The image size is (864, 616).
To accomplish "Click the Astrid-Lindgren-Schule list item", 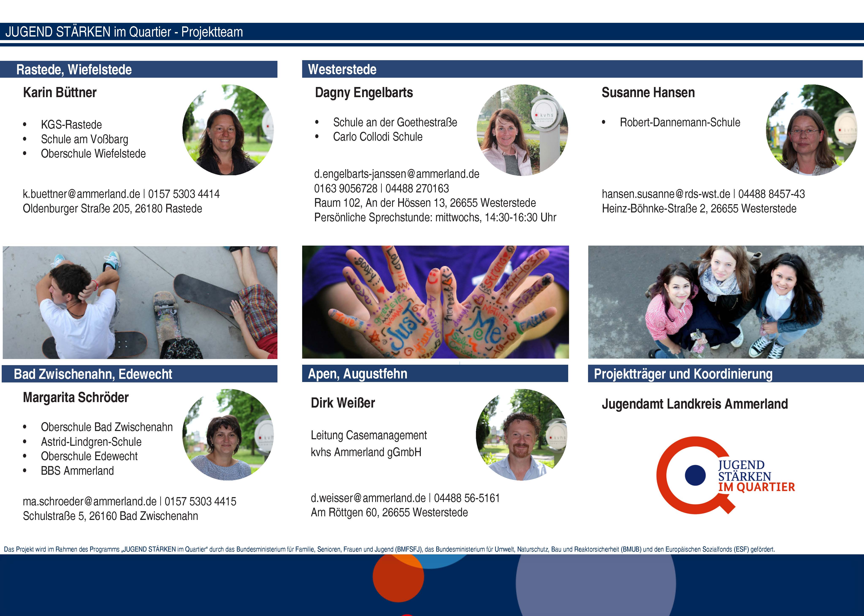I will [x=91, y=442].
